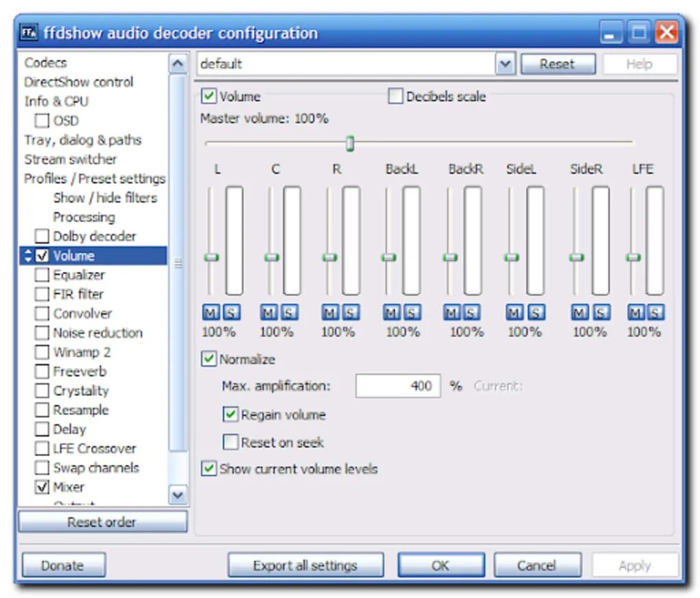The image size is (700, 598).
Task: Click the sidebar scroll down arrow
Action: point(178,495)
